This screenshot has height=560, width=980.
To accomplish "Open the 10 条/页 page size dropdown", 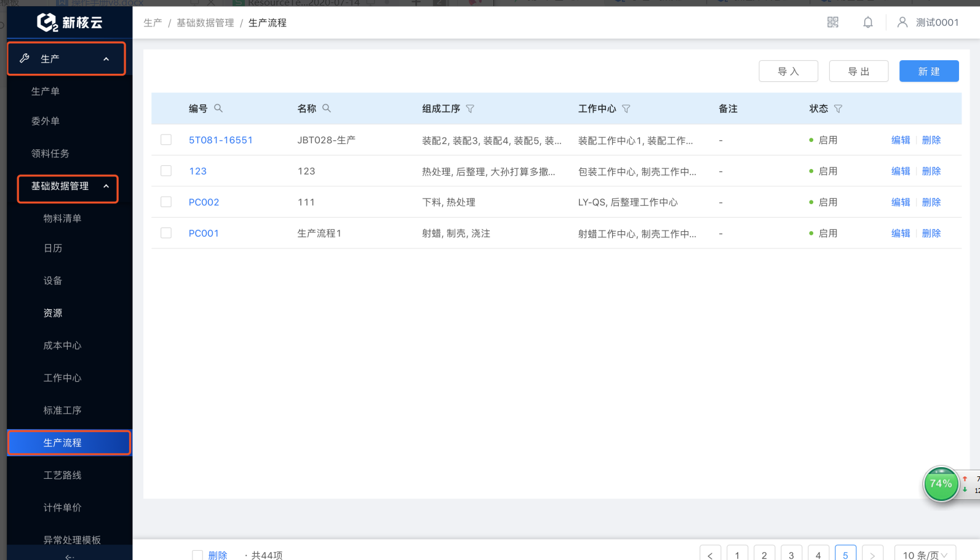I will [x=925, y=554].
